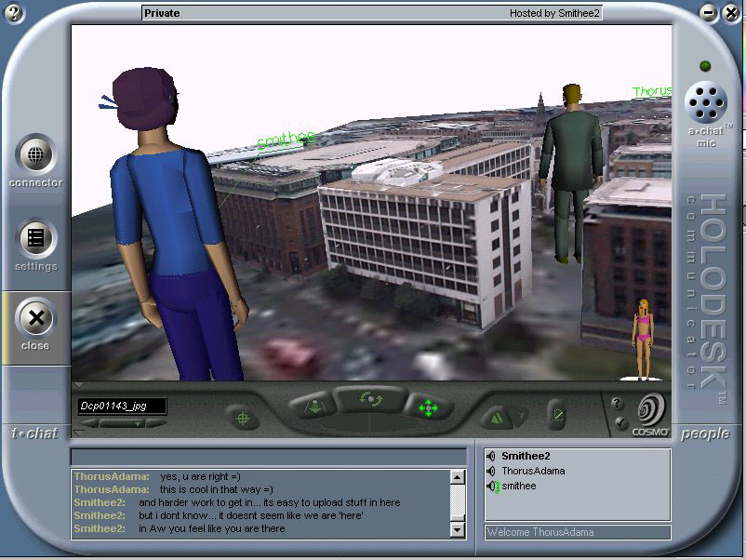Click the Cosmo undo move triangle button
Image resolution: width=746 pixels, height=560 pixels.
(x=497, y=419)
